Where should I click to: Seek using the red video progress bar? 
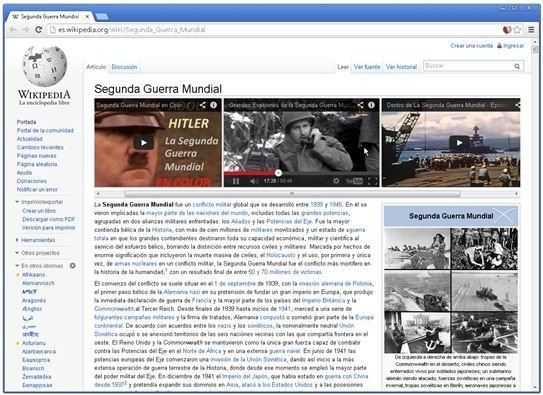coord(251,172)
